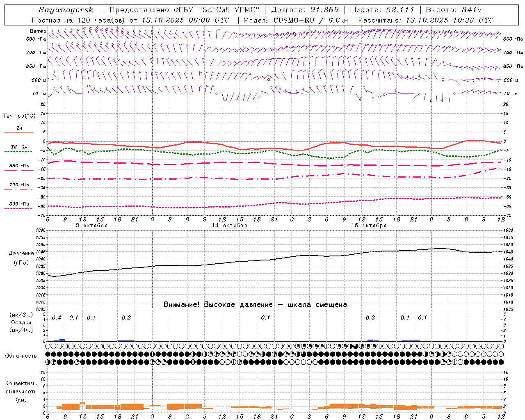Click the 'Ветер' wind panel label
This screenshot has height=420, width=525.
[38, 31]
